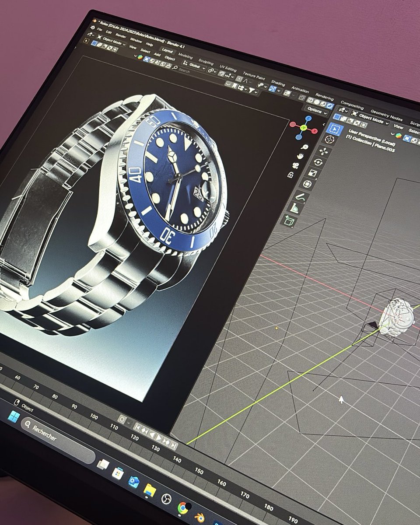The width and height of the screenshot is (420, 525).
Task: Switch left viewport to Rendered shading
Action: tap(330, 105)
